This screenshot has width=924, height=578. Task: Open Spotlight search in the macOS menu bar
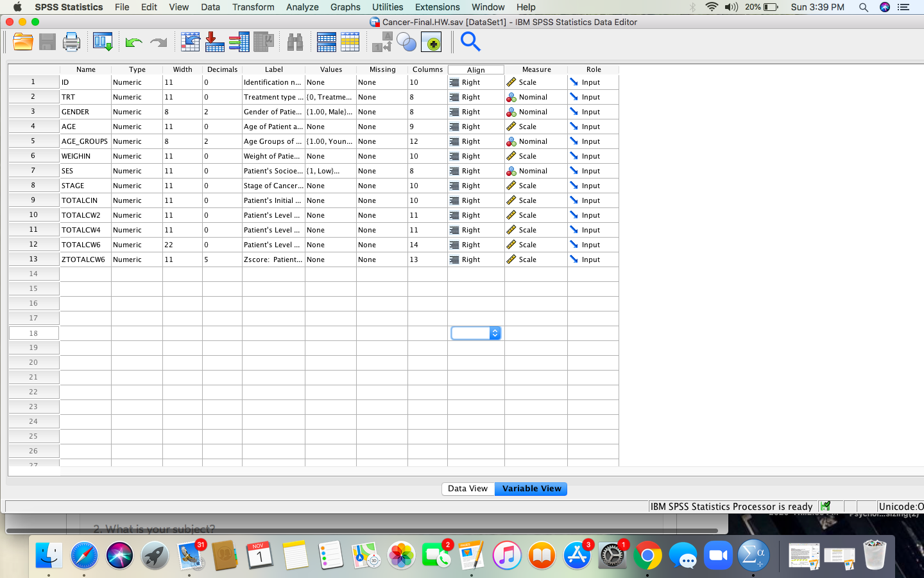863,7
